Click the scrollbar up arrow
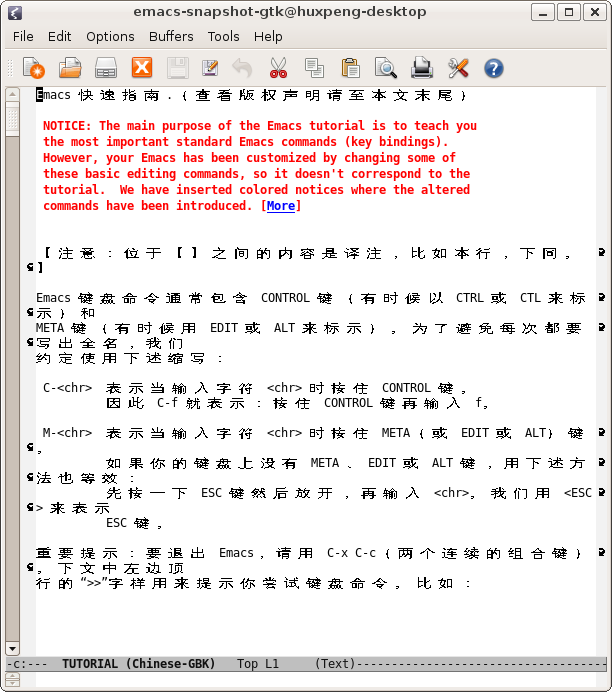The width and height of the screenshot is (612, 692). [12, 94]
